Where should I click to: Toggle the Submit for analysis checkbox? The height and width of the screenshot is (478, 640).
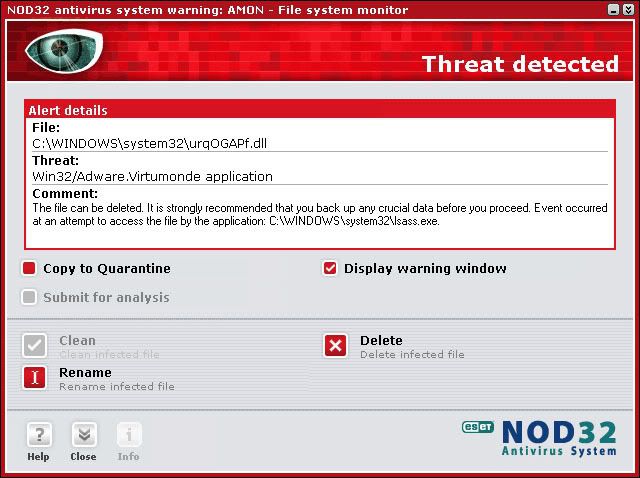(29, 297)
